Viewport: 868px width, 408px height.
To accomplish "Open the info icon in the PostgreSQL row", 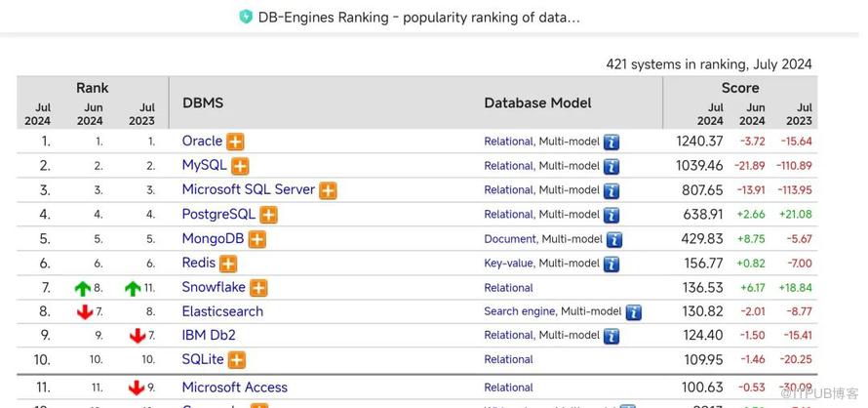I will (x=612, y=216).
